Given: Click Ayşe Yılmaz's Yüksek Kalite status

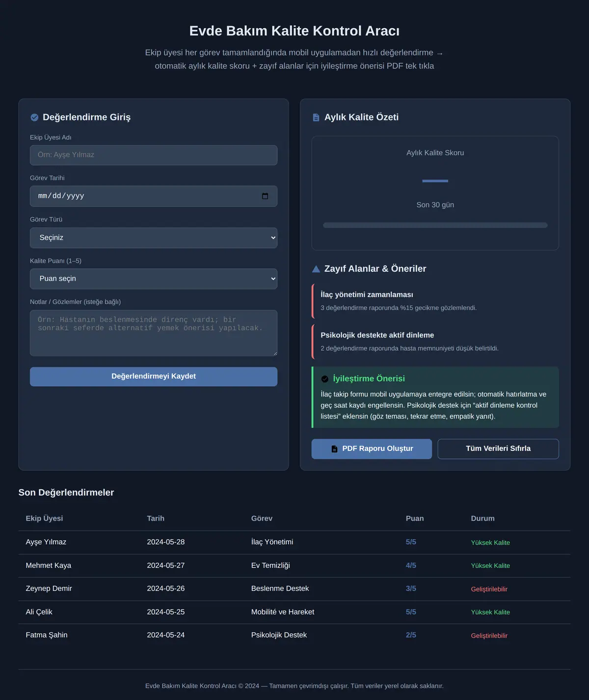Looking at the screenshot, I should pyautogui.click(x=490, y=543).
